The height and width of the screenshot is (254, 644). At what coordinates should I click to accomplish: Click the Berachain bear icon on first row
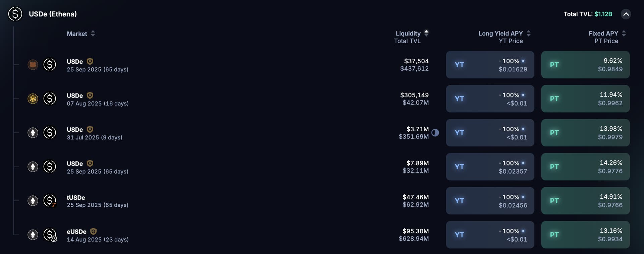[33, 65]
